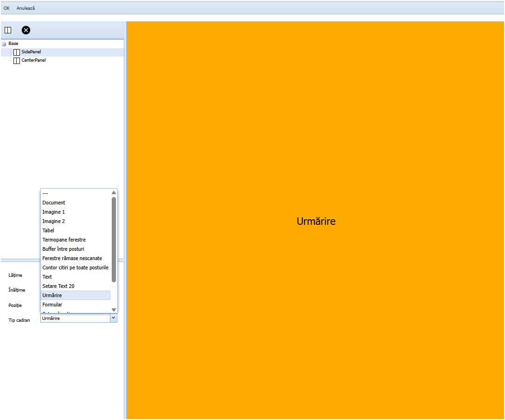Click OK in the top bar
The image size is (505, 420).
click(6, 8)
